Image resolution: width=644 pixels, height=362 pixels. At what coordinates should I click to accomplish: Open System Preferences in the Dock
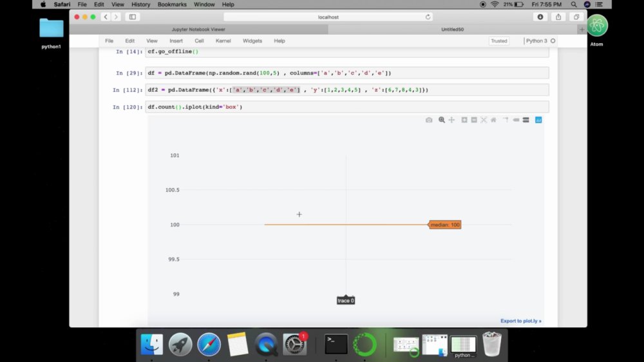[294, 345]
